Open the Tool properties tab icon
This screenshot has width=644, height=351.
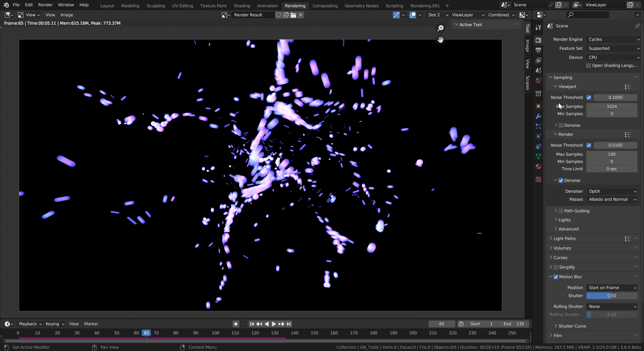pyautogui.click(x=538, y=27)
